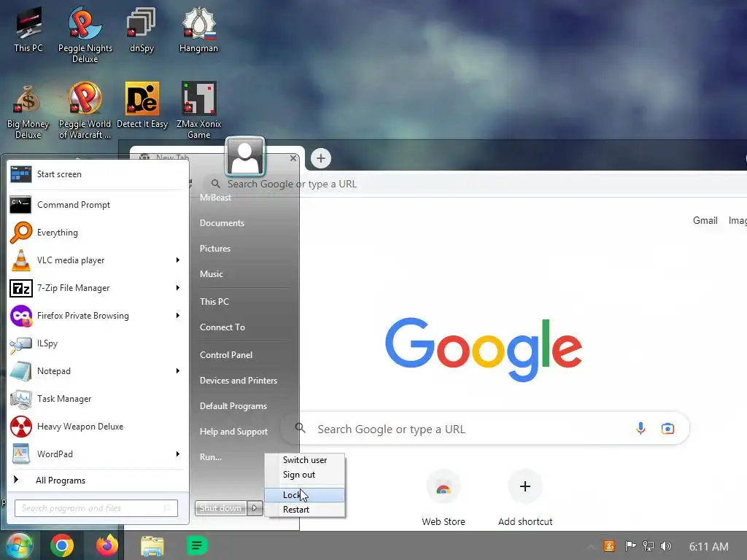Expand 7-Zip File Manager submenu arrow
The height and width of the screenshot is (560, 747).
tap(177, 287)
